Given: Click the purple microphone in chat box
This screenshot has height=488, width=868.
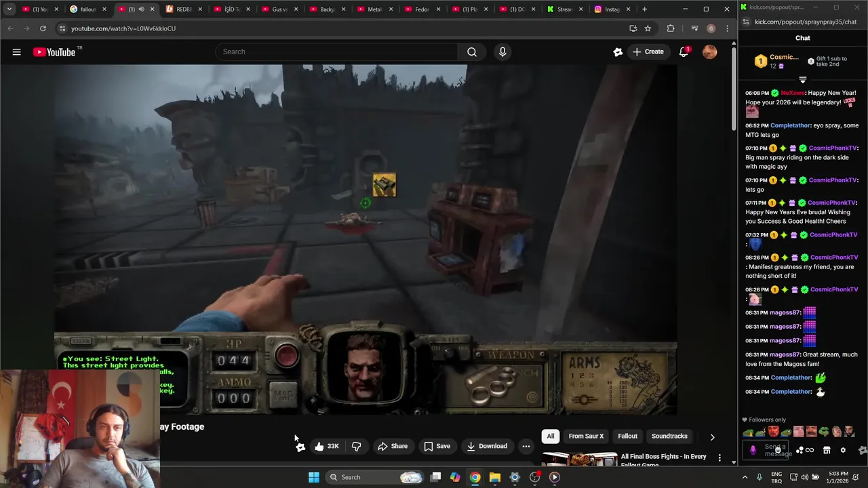Looking at the screenshot, I should click(x=753, y=449).
